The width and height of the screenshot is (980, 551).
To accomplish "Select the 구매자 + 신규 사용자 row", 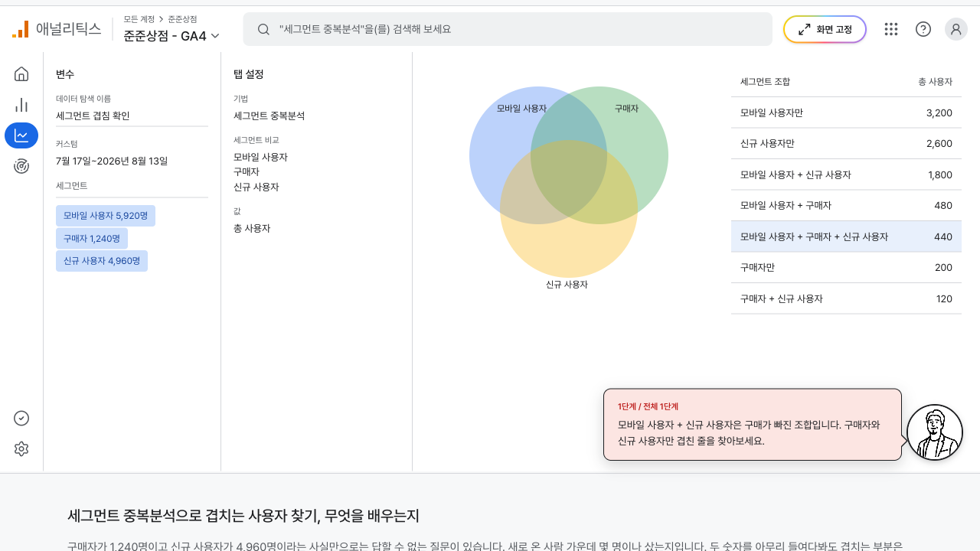I will coord(846,298).
